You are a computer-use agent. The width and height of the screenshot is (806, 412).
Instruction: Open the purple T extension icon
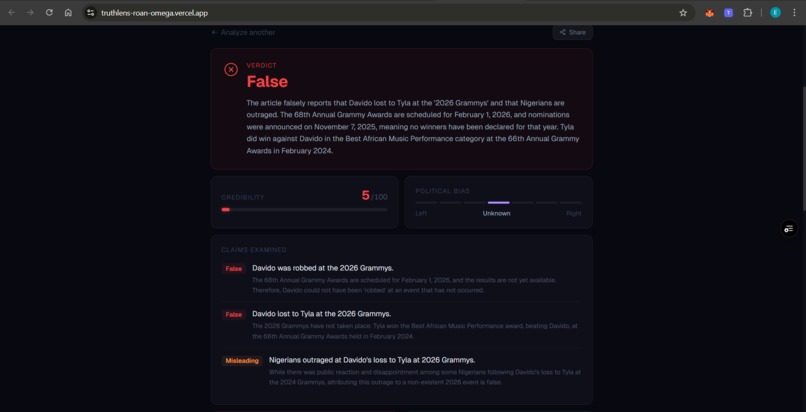[x=728, y=13]
